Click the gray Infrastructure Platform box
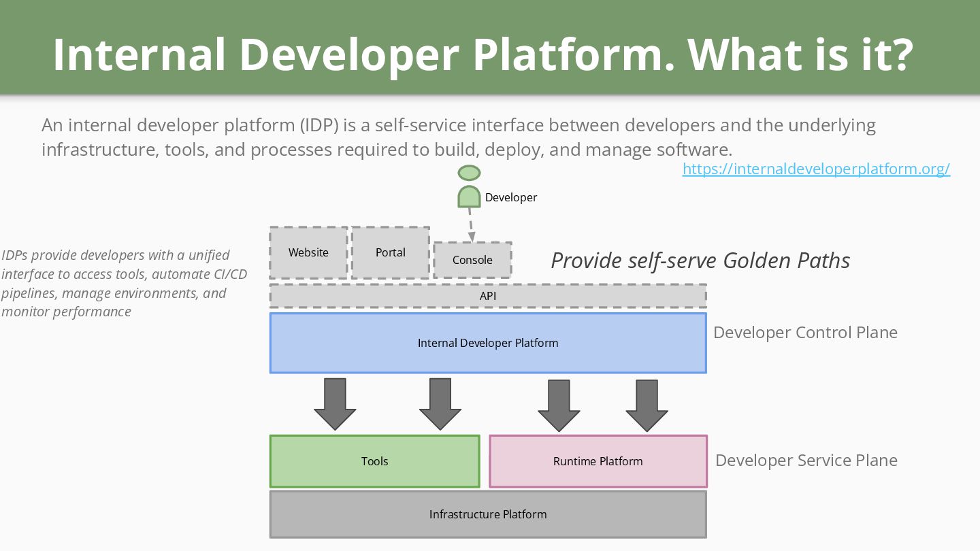This screenshot has width=980, height=551. pyautogui.click(x=488, y=514)
